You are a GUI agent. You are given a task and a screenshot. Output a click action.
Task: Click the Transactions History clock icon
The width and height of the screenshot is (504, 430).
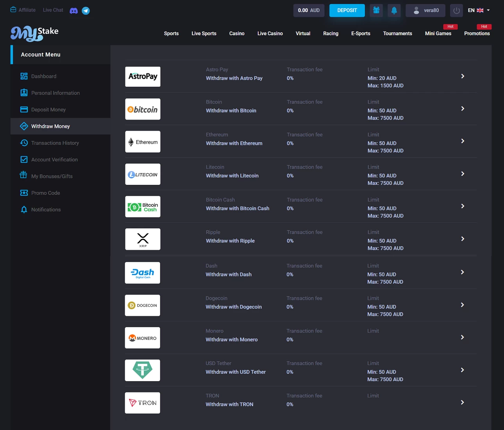24,143
